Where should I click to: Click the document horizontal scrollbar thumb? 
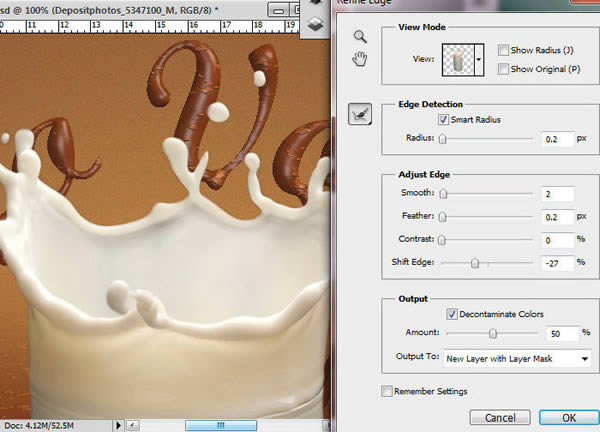[x=221, y=425]
